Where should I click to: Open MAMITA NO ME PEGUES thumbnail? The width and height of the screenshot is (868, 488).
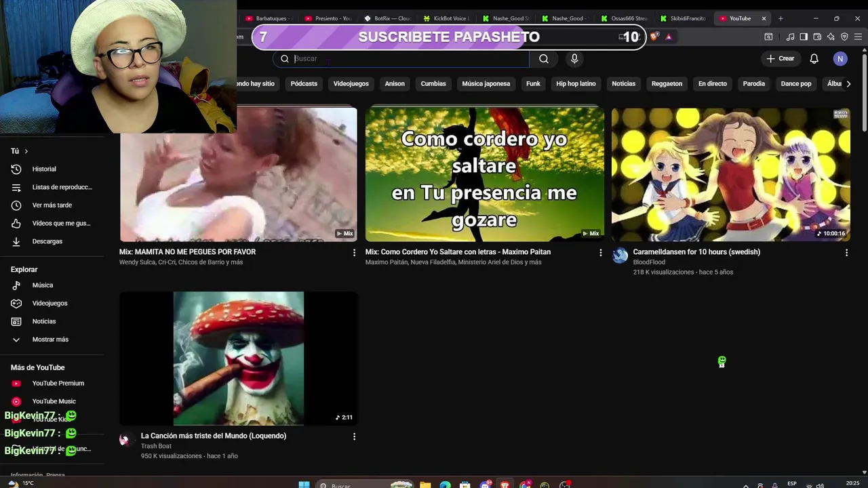(238, 174)
